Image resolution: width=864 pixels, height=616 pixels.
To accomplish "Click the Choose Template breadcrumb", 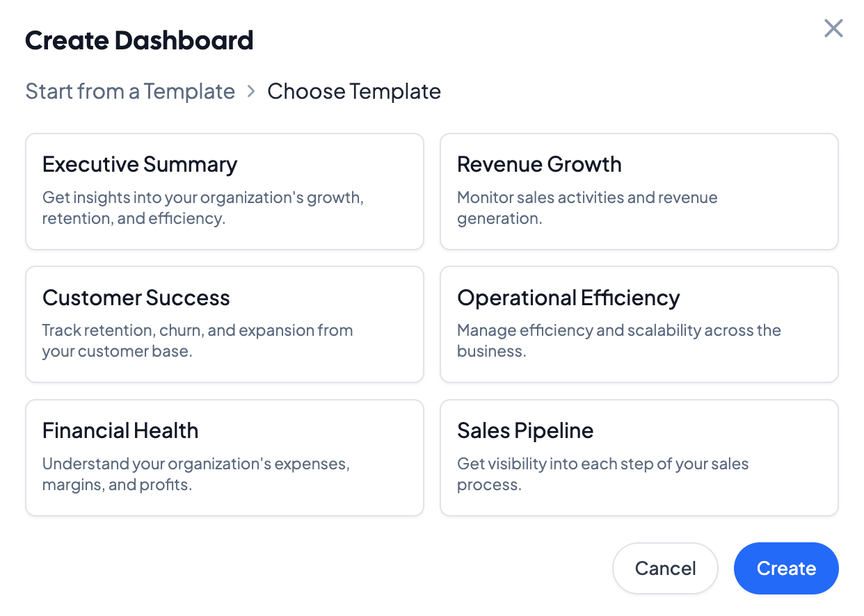I will tap(354, 92).
